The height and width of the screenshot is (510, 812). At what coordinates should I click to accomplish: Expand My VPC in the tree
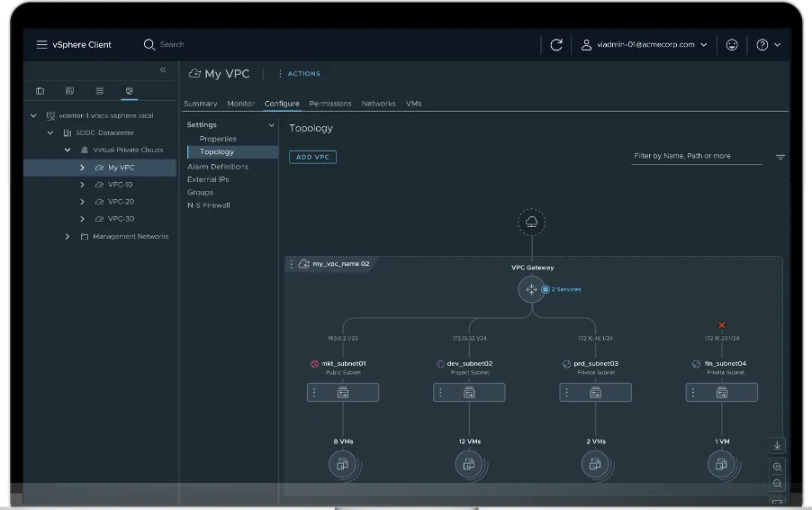tap(82, 168)
